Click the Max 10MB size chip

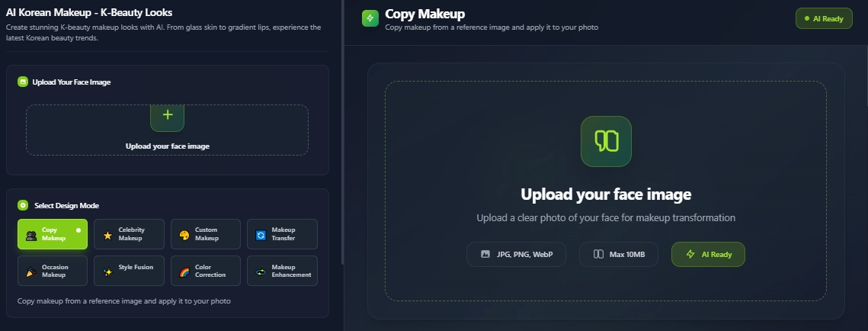[619, 254]
